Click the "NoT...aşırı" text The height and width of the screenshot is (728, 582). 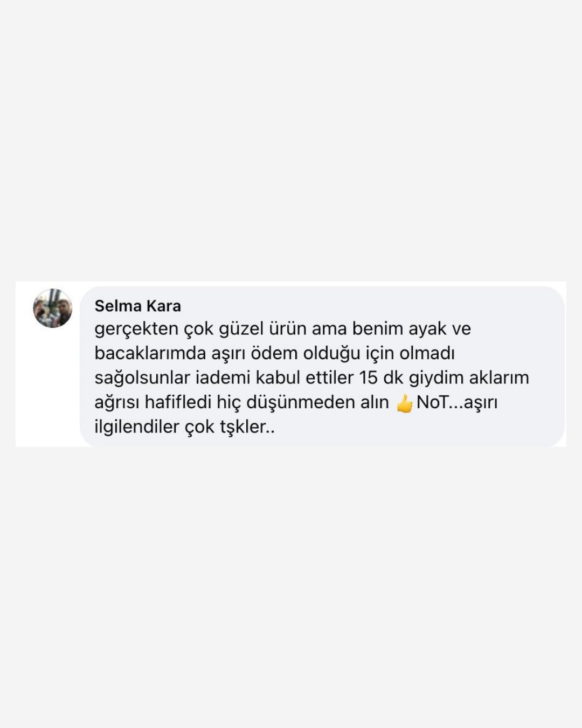click(x=457, y=403)
